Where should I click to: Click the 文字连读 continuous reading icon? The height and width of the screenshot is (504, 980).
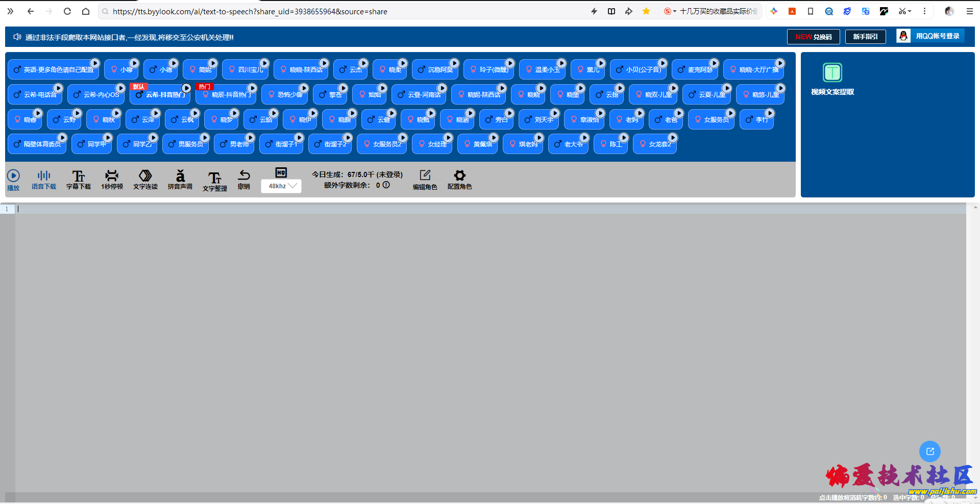[x=145, y=177]
